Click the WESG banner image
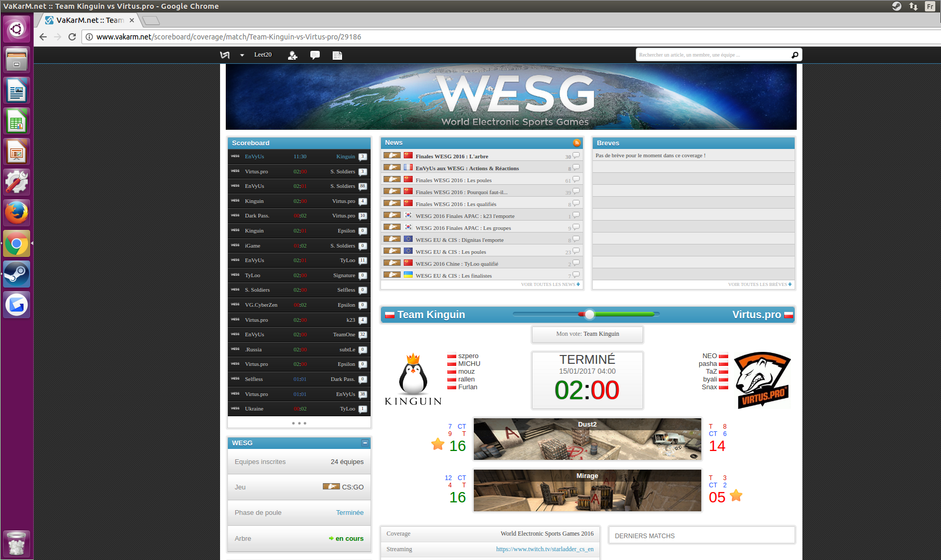The image size is (941, 560). point(511,97)
